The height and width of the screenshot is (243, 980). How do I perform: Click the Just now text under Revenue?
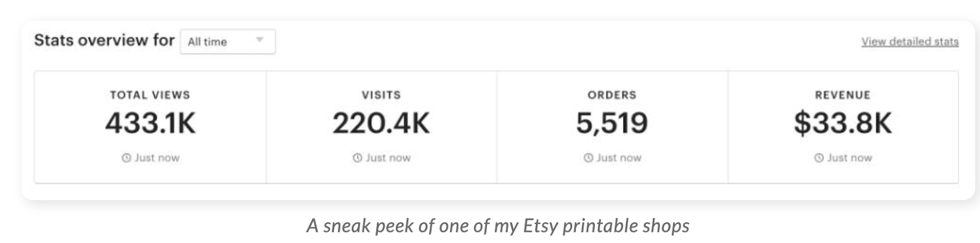[x=850, y=158]
